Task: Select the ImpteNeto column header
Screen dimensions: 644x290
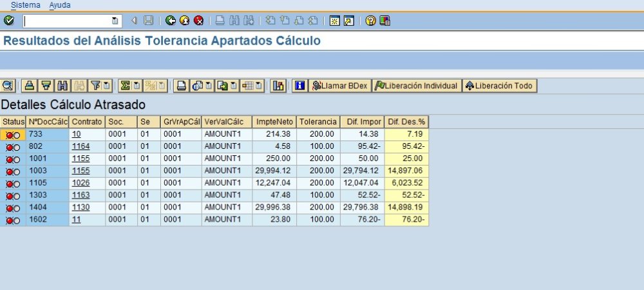Action: 274,122
